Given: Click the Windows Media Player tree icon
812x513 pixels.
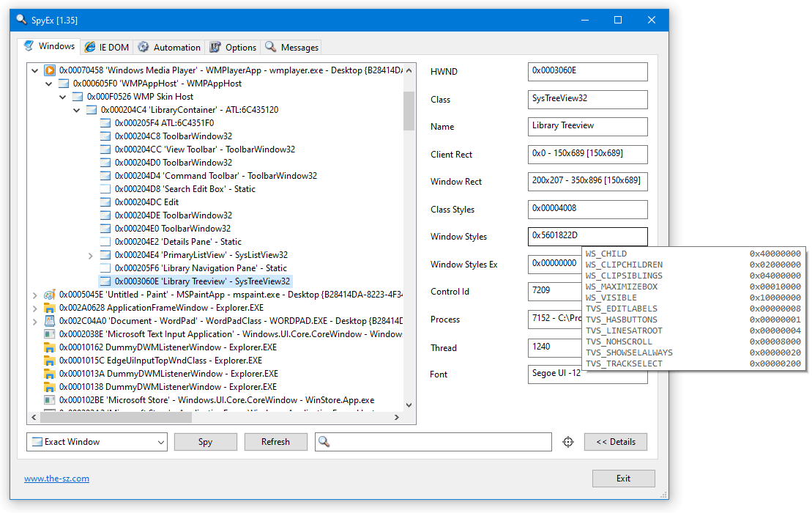Looking at the screenshot, I should point(50,70).
